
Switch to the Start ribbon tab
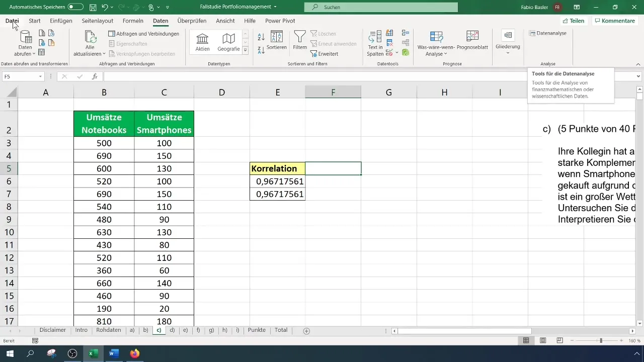coord(35,21)
